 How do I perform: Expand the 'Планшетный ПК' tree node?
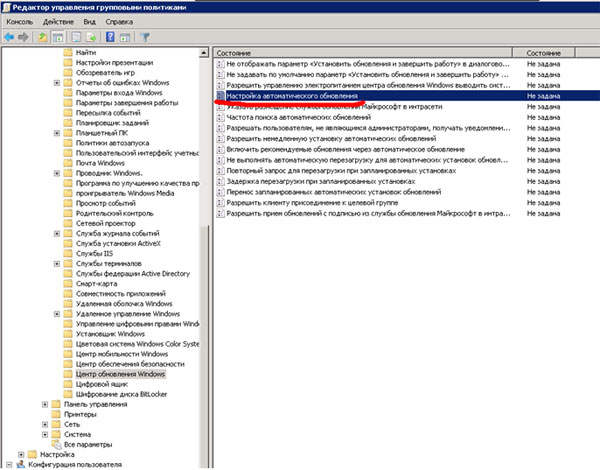(57, 133)
